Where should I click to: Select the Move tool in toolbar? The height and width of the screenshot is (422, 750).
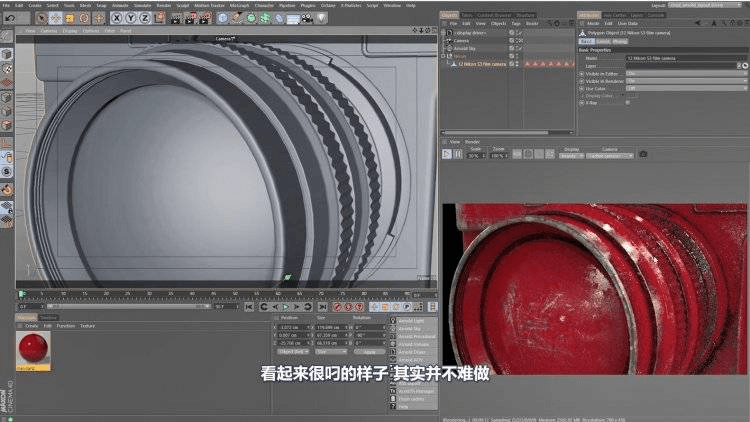click(56, 18)
